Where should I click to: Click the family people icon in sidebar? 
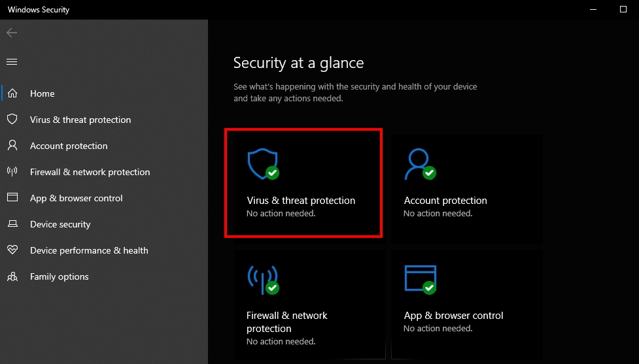12,276
